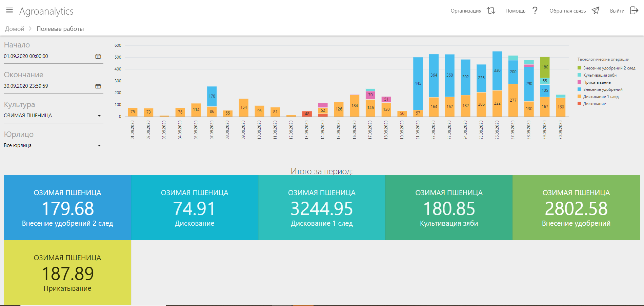Click the Полевые работы breadcrumb item
The width and height of the screenshot is (644, 306).
60,29
